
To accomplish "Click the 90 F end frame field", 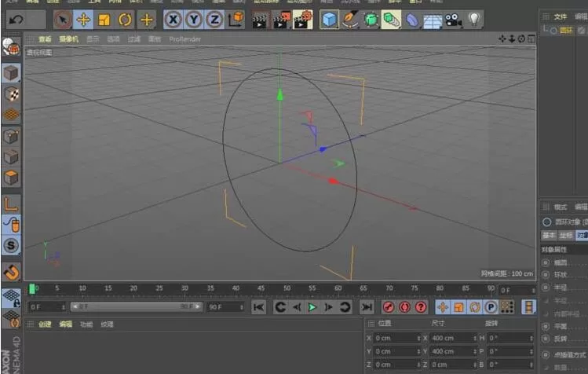I will click(x=225, y=307).
